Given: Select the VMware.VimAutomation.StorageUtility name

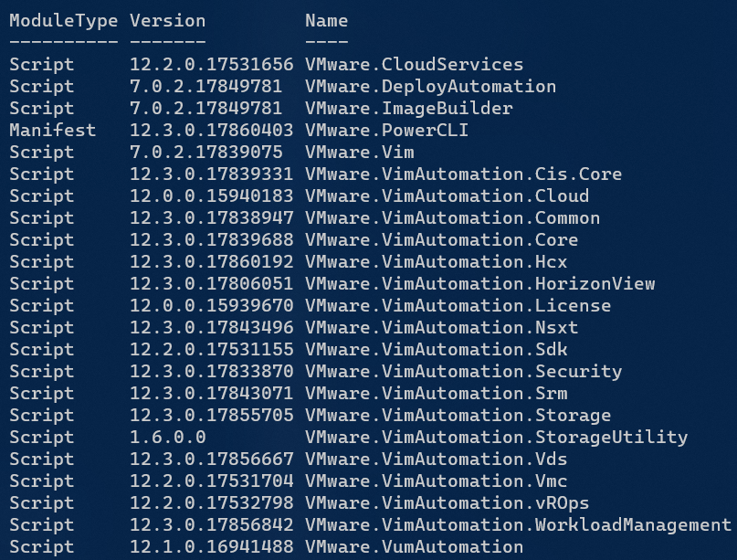Looking at the screenshot, I should (496, 437).
